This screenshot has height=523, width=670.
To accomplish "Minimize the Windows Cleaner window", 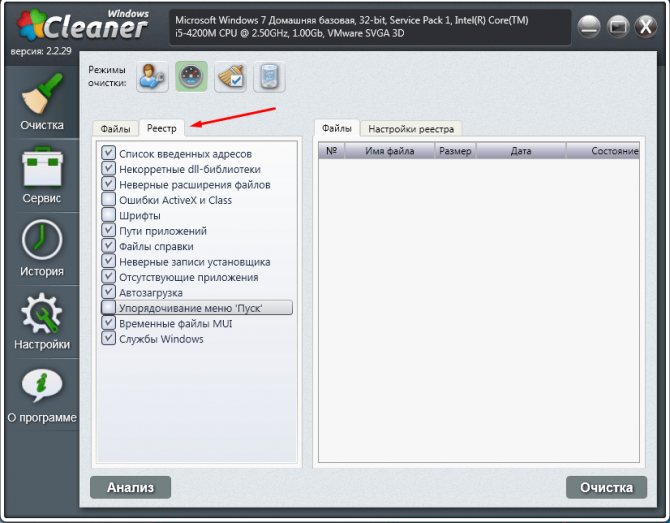I will point(589,26).
